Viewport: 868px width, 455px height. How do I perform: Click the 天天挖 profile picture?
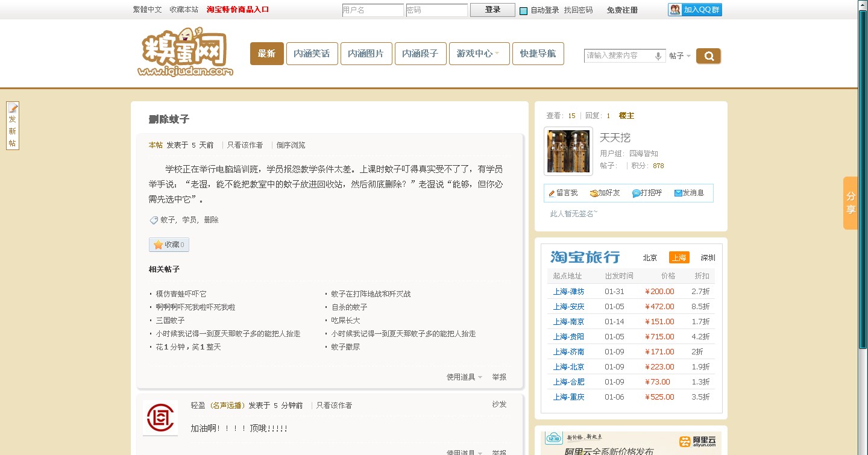[x=568, y=151]
